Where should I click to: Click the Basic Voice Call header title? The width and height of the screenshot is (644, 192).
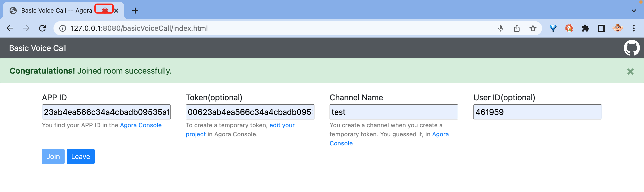[x=38, y=48]
